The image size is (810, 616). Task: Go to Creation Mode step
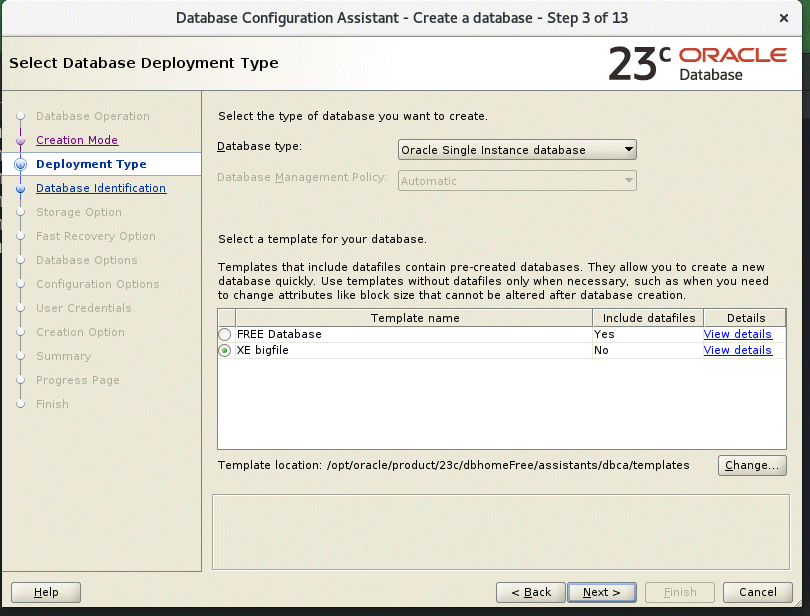pos(77,141)
